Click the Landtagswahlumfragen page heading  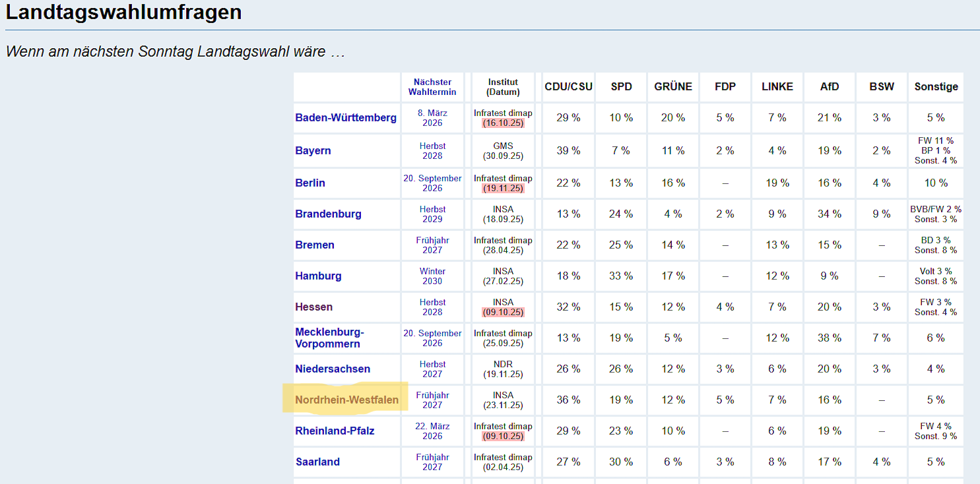tap(123, 13)
